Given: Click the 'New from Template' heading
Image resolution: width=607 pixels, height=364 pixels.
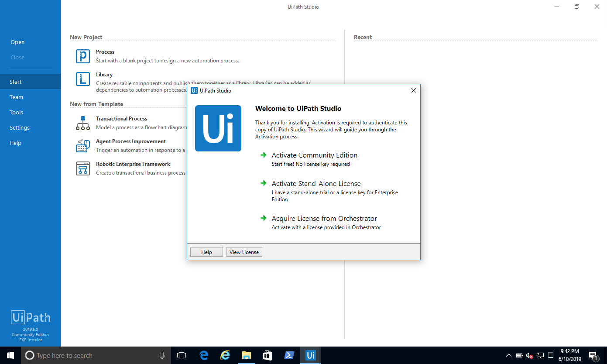Looking at the screenshot, I should (x=96, y=104).
